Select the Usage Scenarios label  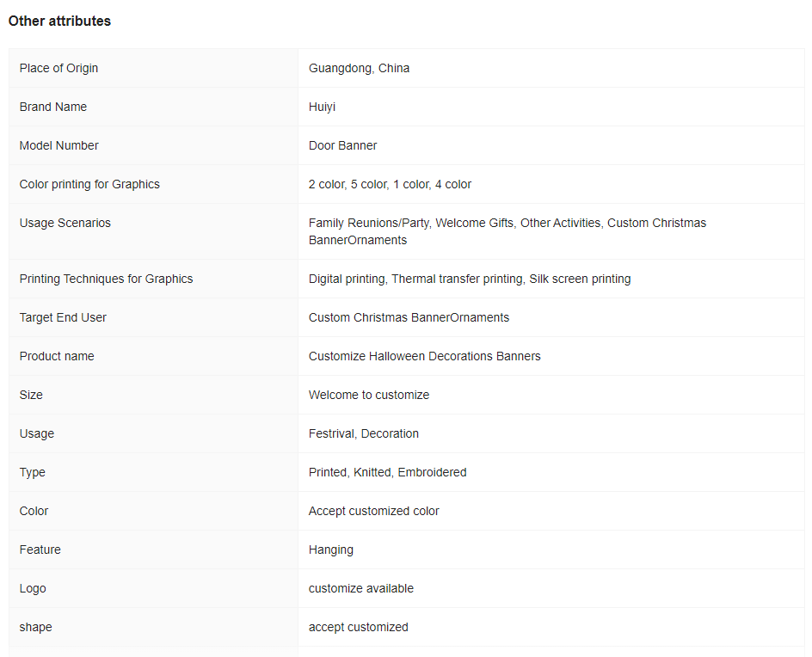pos(65,223)
